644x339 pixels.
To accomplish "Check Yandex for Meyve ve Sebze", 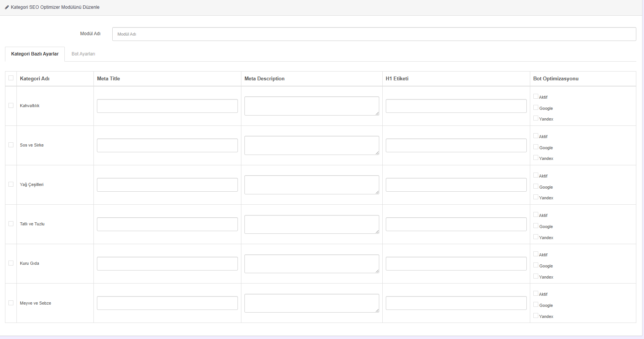I will (536, 316).
